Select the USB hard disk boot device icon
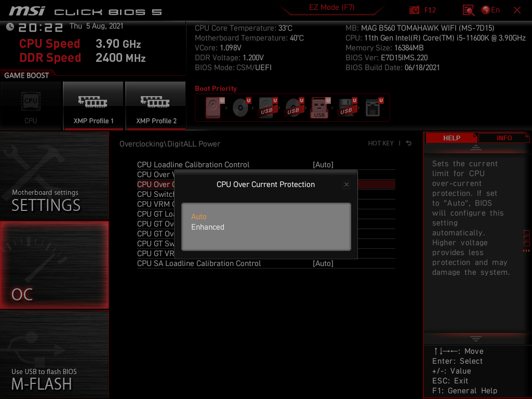 coord(268,108)
